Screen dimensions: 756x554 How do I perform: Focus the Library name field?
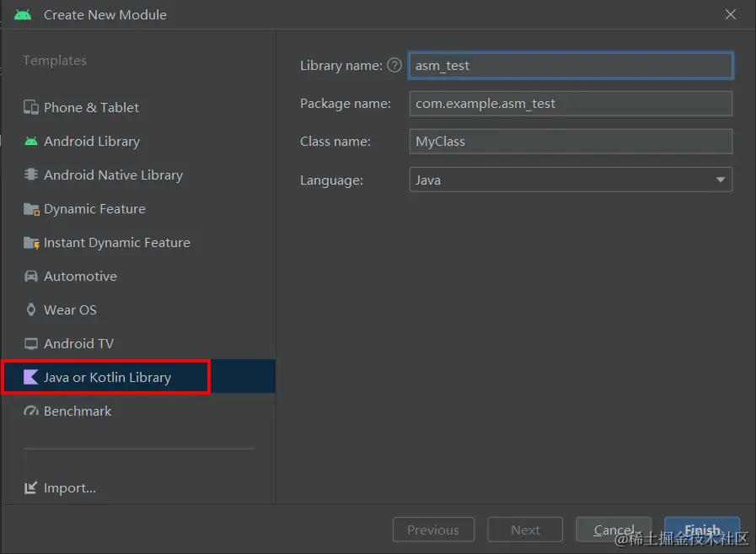coord(571,65)
